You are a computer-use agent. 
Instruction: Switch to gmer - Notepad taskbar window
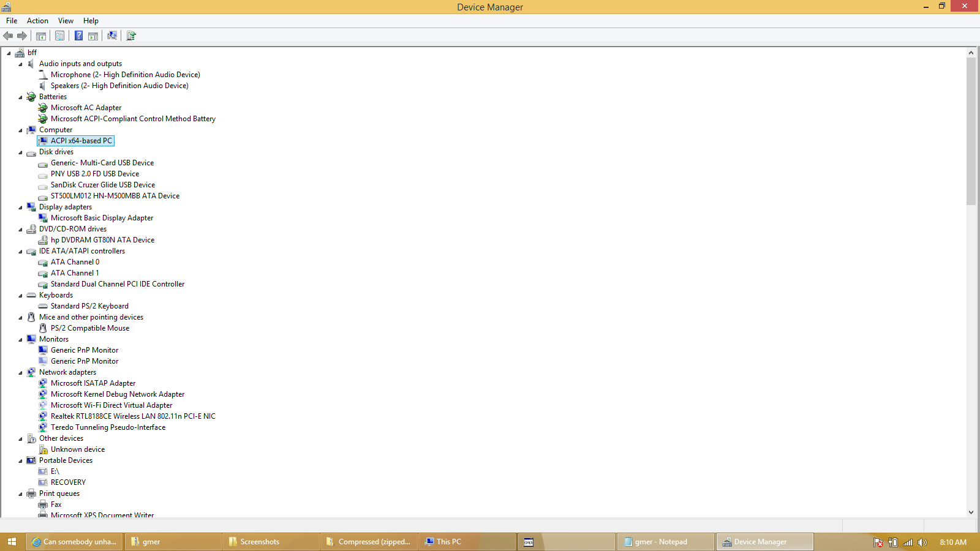click(665, 542)
